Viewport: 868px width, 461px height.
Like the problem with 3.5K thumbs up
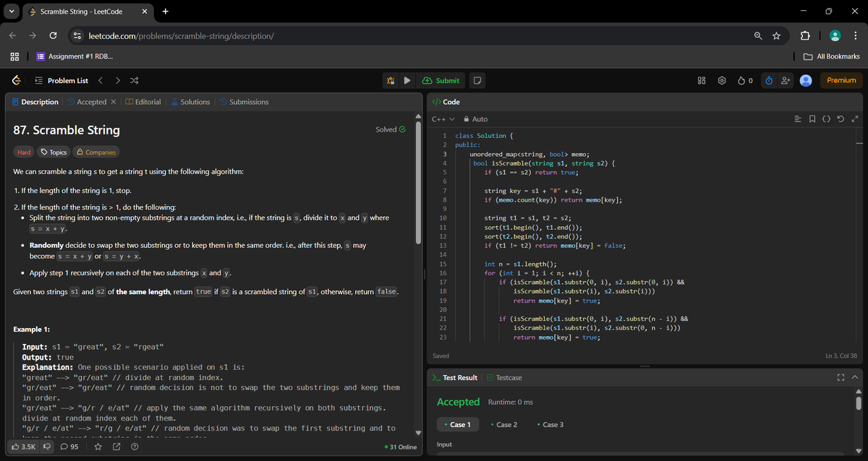(x=25, y=447)
